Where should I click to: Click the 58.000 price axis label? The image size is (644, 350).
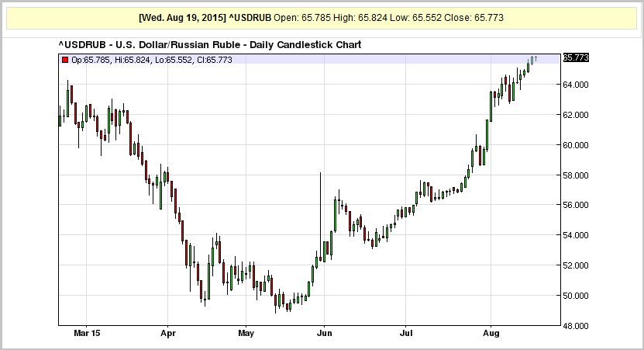(x=575, y=175)
